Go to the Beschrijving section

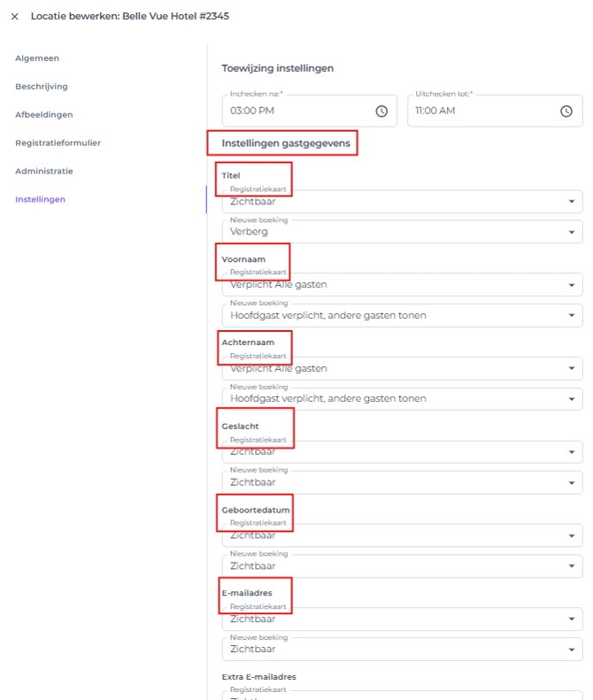click(x=42, y=87)
